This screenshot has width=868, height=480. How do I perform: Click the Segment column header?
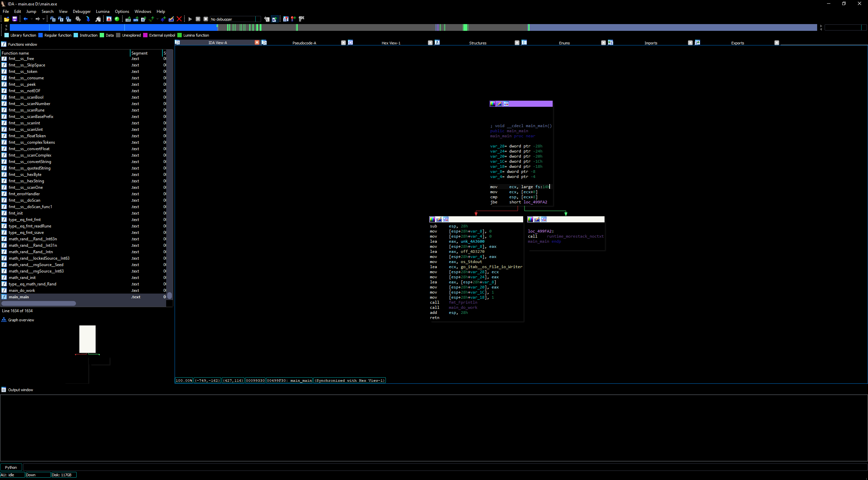click(146, 53)
